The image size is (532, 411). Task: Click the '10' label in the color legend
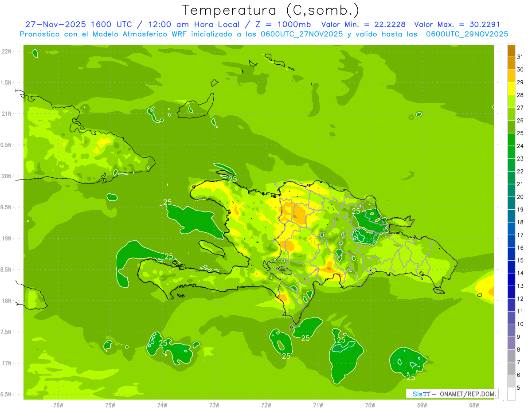click(x=520, y=324)
